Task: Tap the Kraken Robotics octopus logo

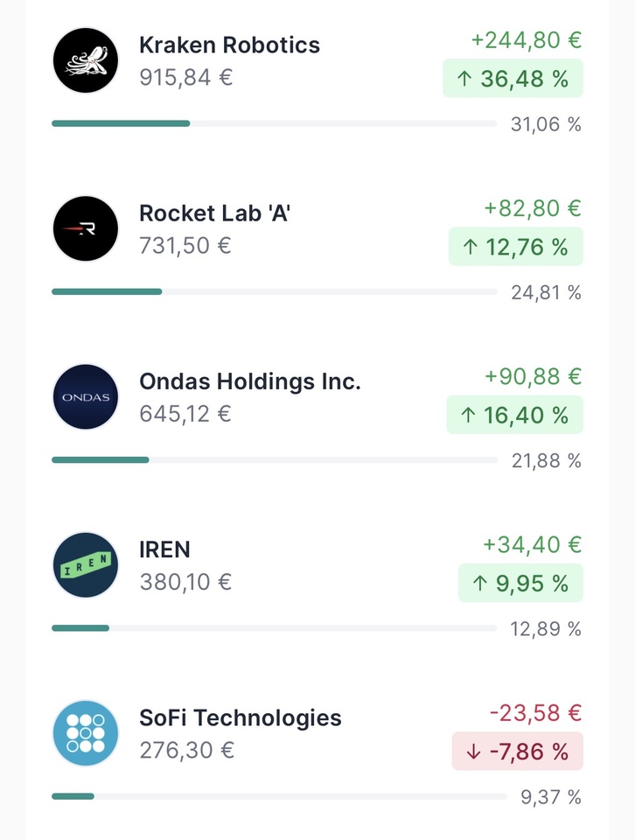Action: [85, 60]
